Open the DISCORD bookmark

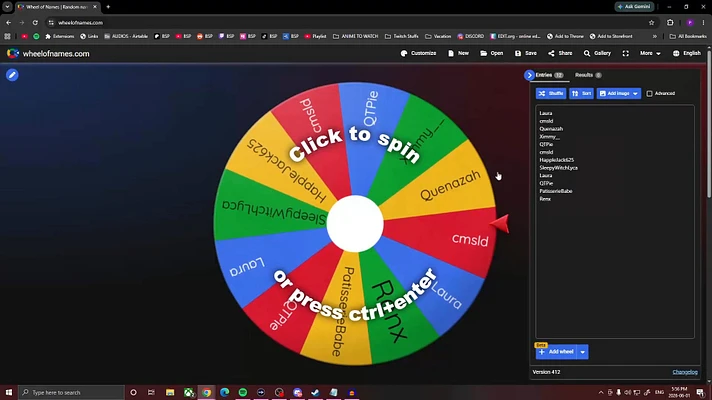point(471,36)
